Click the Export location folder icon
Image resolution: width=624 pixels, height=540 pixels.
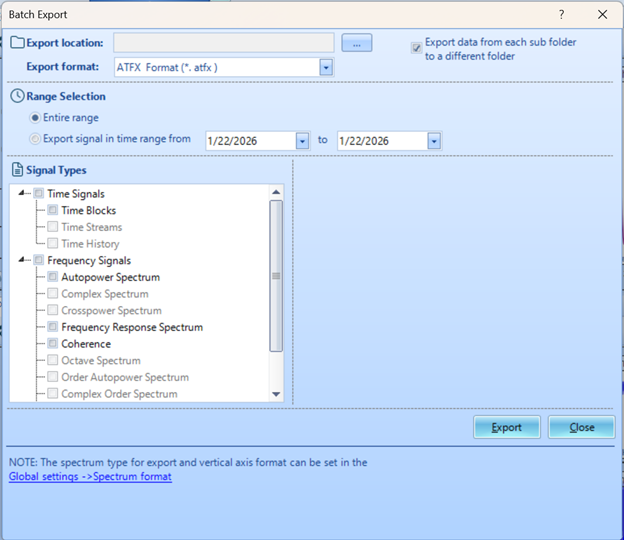[x=18, y=43]
